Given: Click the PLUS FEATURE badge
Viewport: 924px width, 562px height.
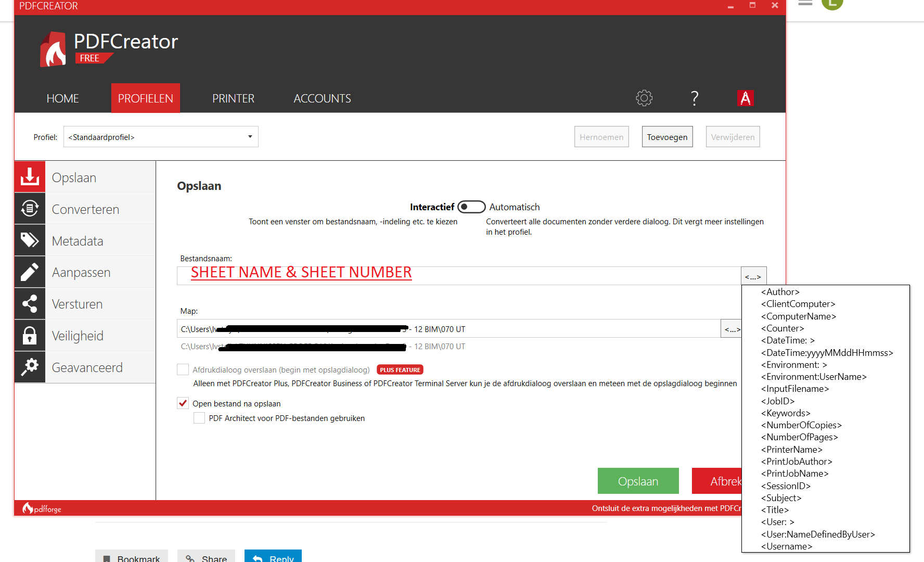Looking at the screenshot, I should point(400,370).
